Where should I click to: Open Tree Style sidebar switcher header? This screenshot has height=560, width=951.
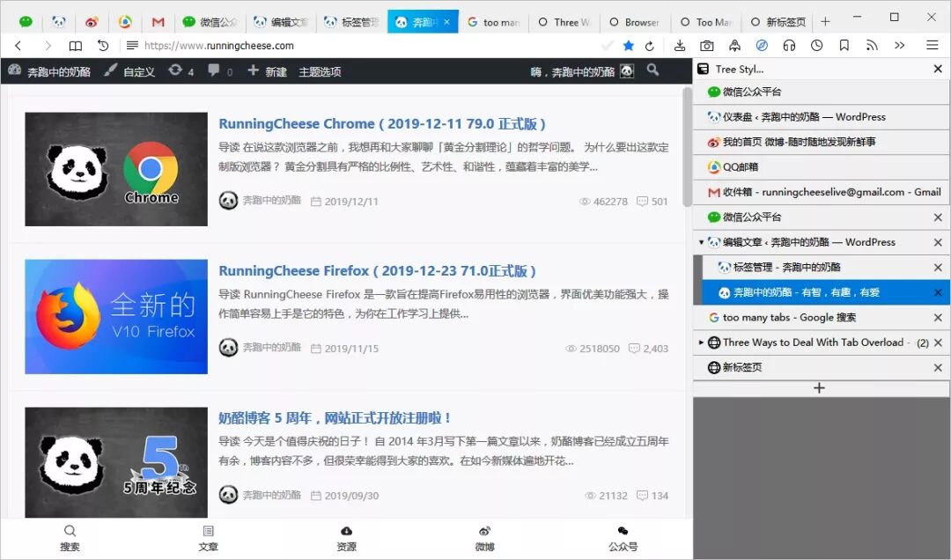[731, 70]
